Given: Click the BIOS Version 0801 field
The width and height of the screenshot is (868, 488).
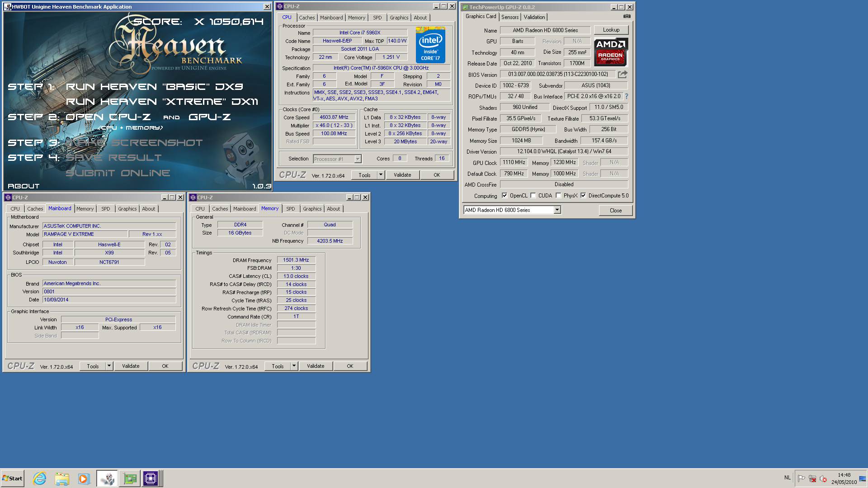Looking at the screenshot, I should (109, 291).
